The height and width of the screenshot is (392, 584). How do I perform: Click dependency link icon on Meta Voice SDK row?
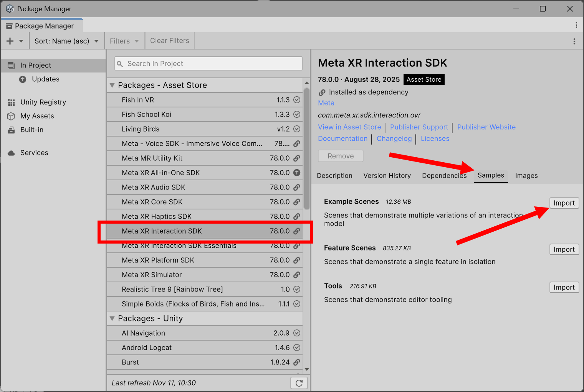pyautogui.click(x=297, y=143)
